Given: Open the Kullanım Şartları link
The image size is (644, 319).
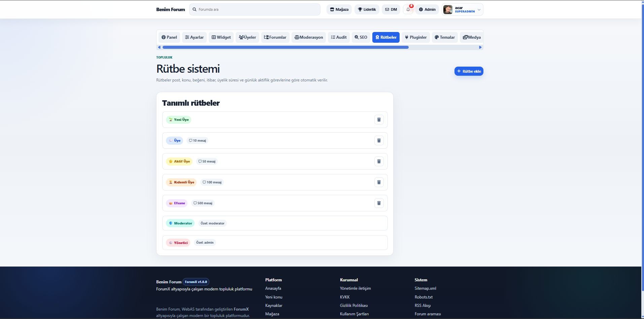Looking at the screenshot, I should coord(354,314).
